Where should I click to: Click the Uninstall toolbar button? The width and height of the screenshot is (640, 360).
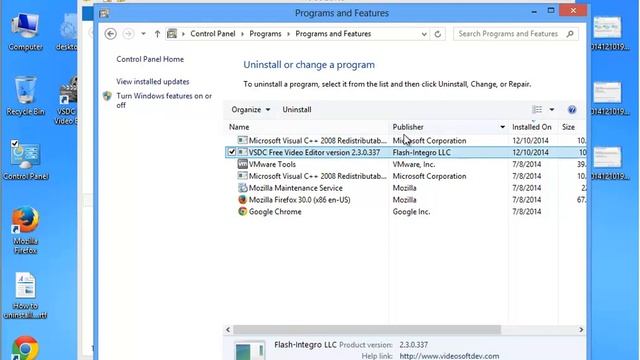[297, 110]
